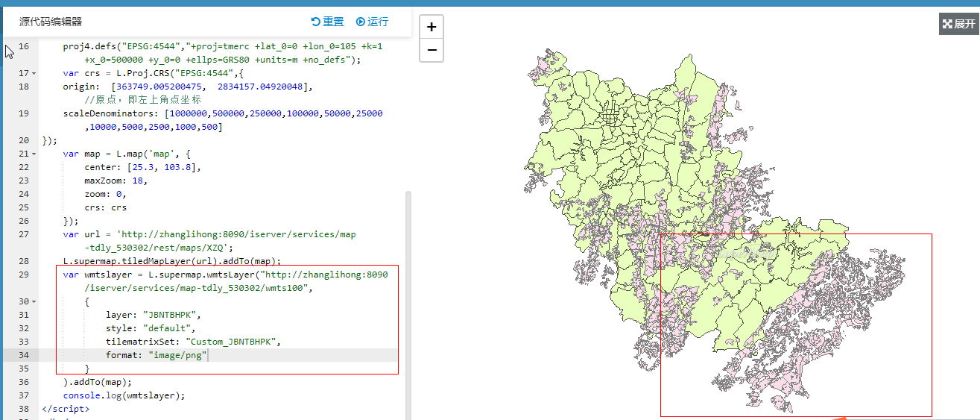Click the console.log(wmtslayer) line
The width and height of the screenshot is (980, 420).
tap(124, 395)
